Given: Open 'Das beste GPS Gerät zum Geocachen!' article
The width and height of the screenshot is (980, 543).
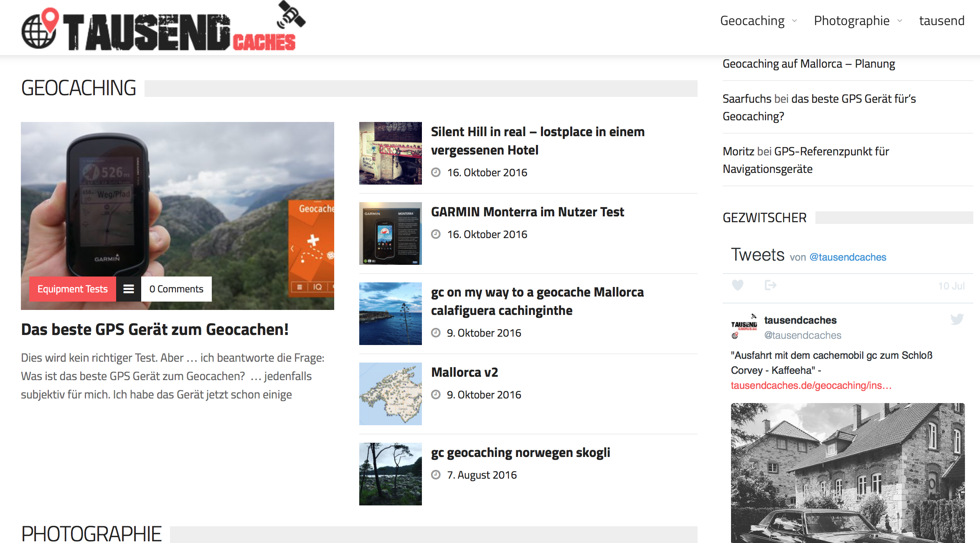Looking at the screenshot, I should 155,330.
